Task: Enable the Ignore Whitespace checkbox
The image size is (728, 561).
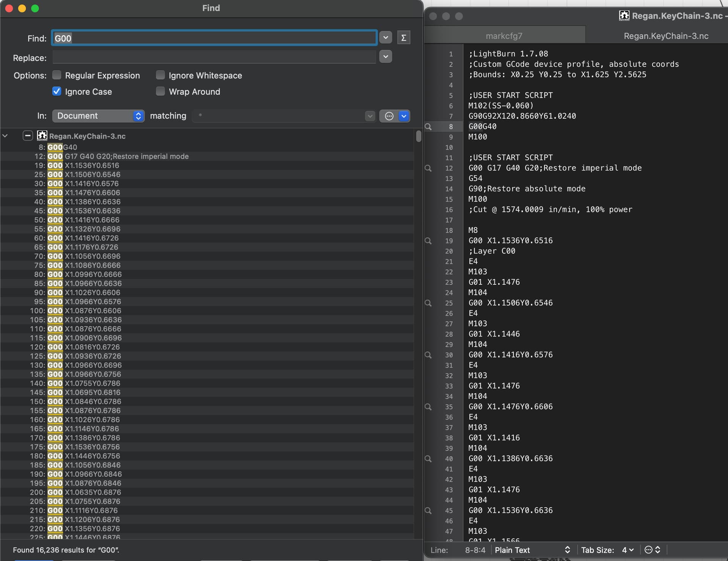Action: click(160, 75)
